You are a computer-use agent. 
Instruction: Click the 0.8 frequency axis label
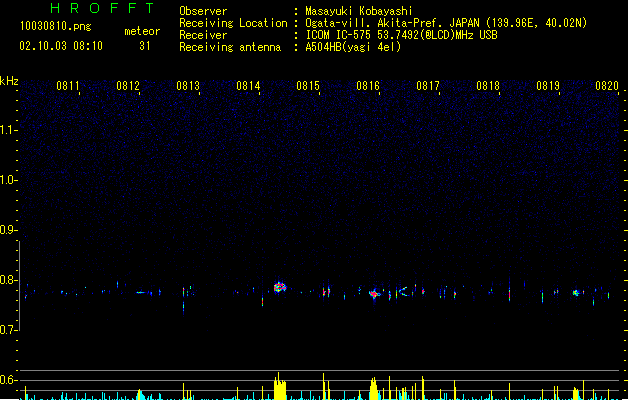click(8, 280)
